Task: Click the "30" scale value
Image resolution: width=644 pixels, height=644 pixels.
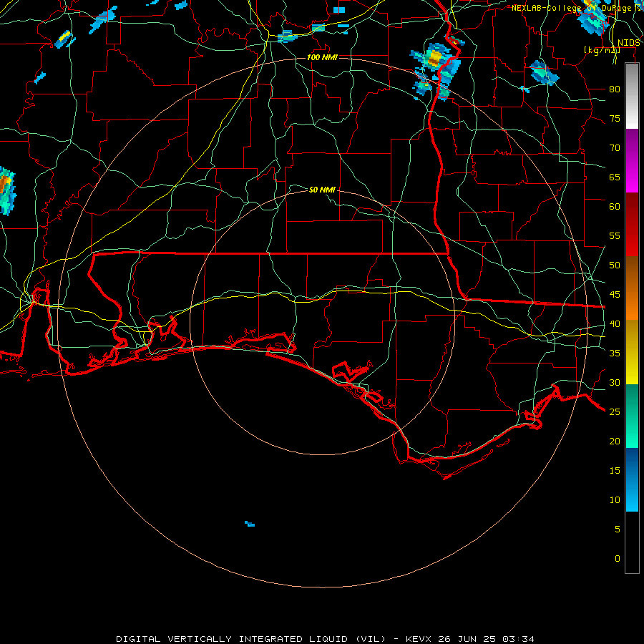Action: (x=615, y=383)
